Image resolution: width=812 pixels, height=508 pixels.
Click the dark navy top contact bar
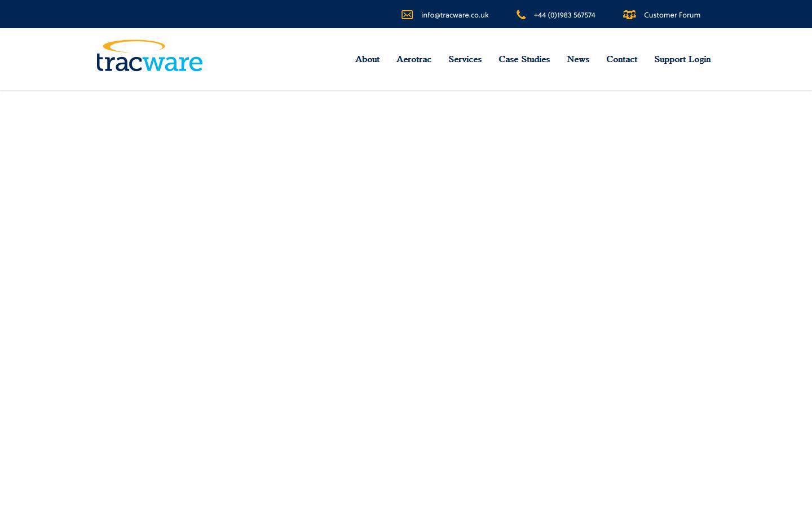[x=226, y=14]
